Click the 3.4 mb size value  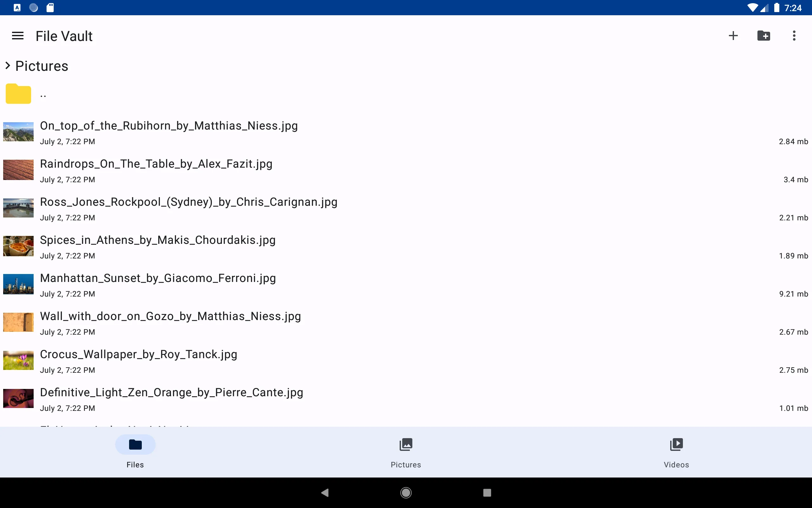tap(796, 180)
